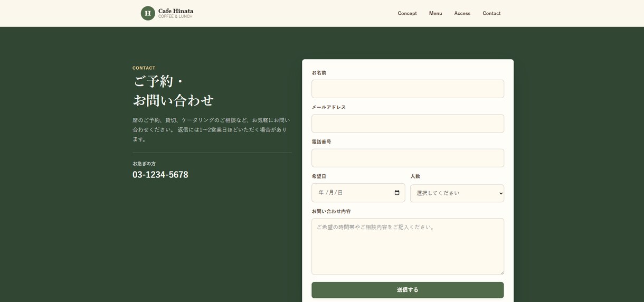The image size is (644, 302).
Task: Submit the form with 送信する button
Action: [x=408, y=290]
